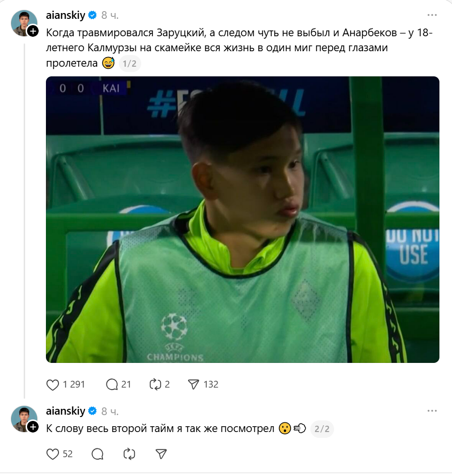Open the bench player photo attachment
Screen dimensions: 452x476
pyautogui.click(x=242, y=219)
